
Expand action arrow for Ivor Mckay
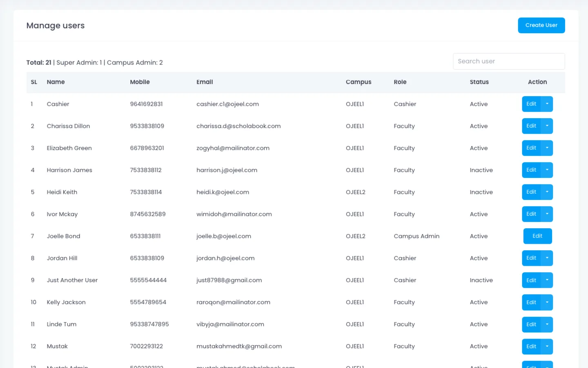[x=547, y=214]
